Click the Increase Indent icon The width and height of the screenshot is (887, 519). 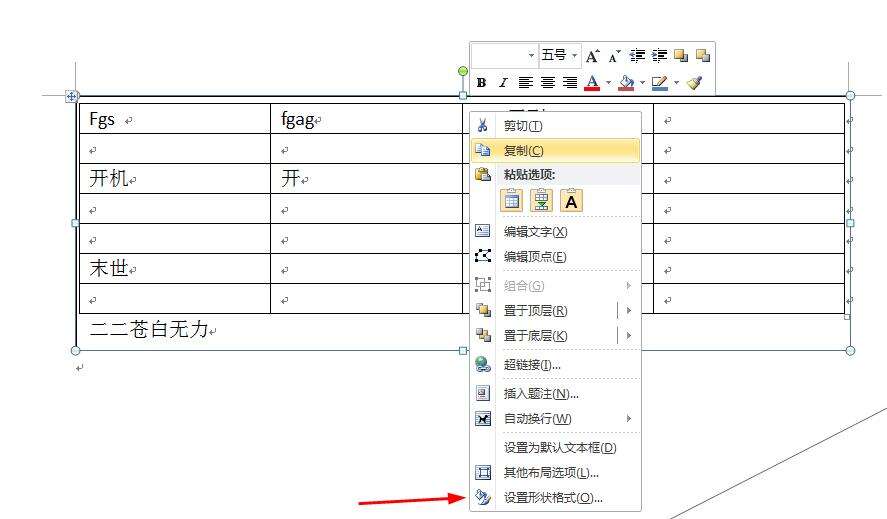[659, 55]
